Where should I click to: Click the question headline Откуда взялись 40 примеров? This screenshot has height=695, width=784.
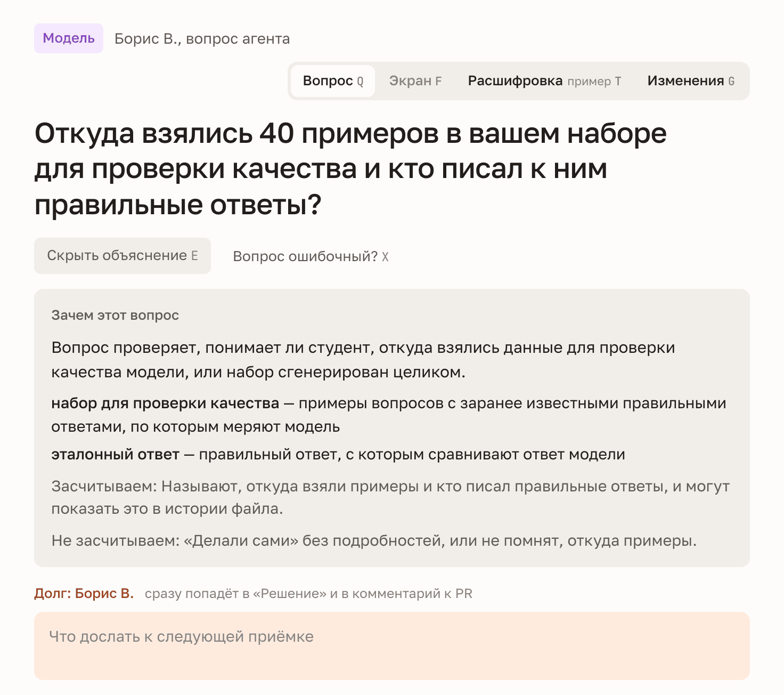[x=350, y=168]
